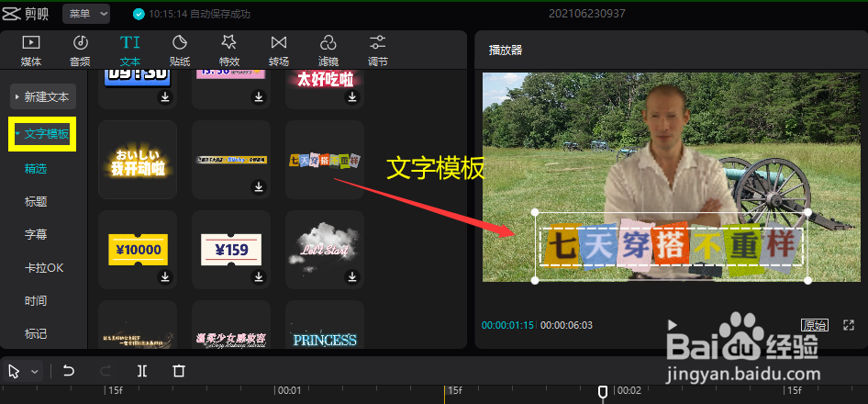Open the 菜单 dropdown menu

click(x=86, y=15)
